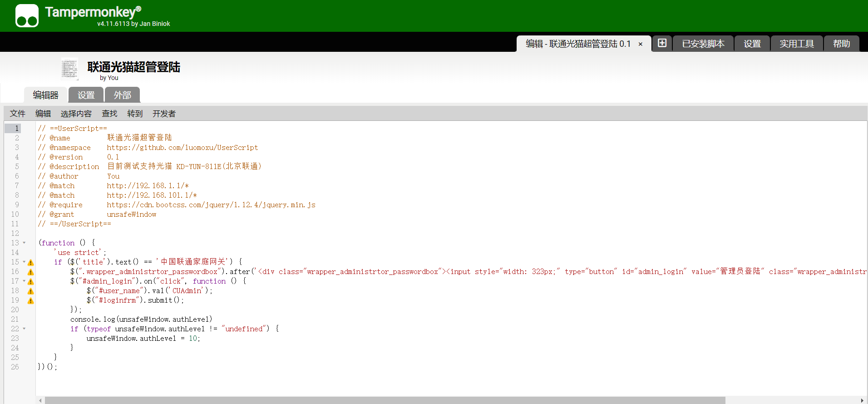Click the '@description' line text
Viewport: 868px width, 404px height.
click(x=150, y=167)
